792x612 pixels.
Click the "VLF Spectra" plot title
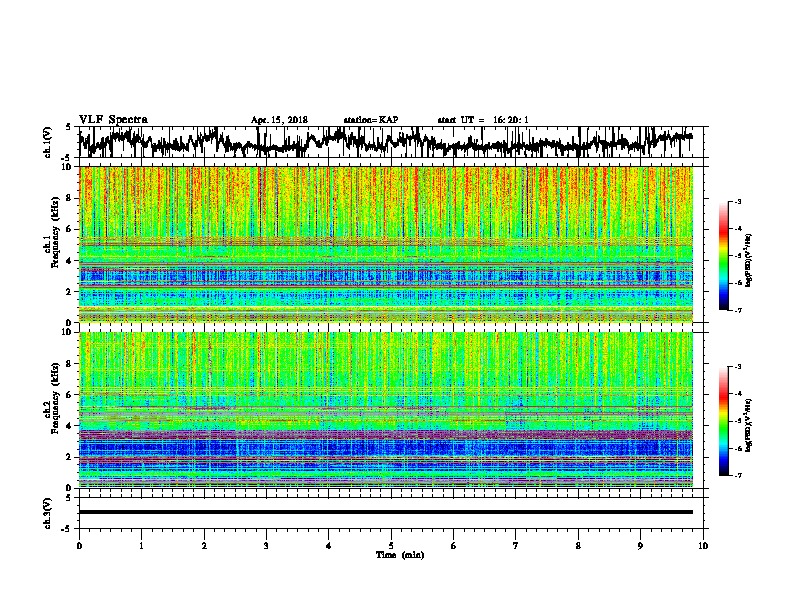coord(113,120)
